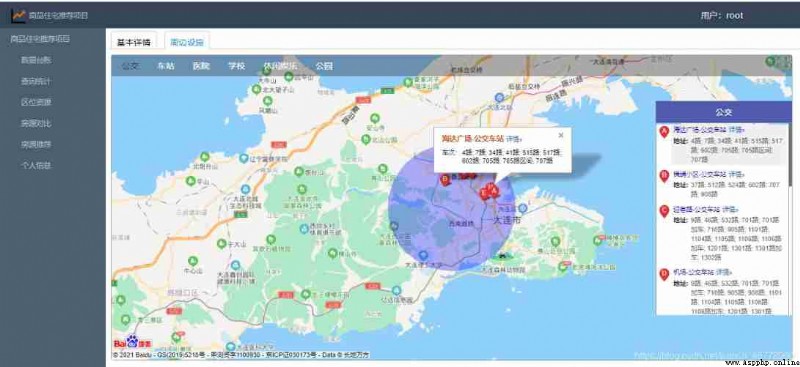
Task: Open the 基本详情 tab
Action: tap(134, 42)
